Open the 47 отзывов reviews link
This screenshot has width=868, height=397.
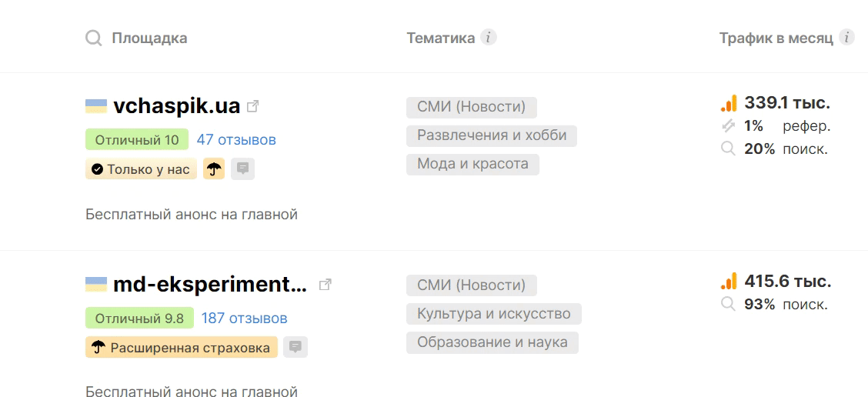pos(236,140)
